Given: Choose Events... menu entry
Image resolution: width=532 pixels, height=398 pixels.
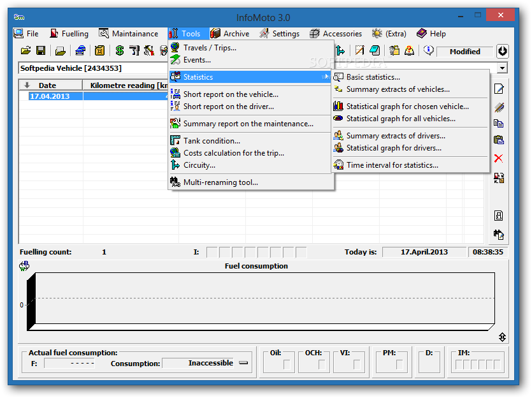Looking at the screenshot, I should [251, 60].
